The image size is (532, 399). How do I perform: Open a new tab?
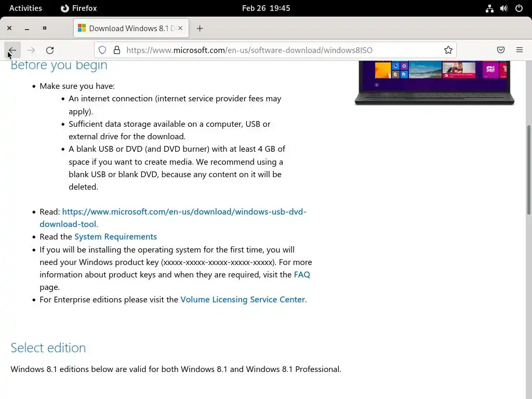coord(199,29)
